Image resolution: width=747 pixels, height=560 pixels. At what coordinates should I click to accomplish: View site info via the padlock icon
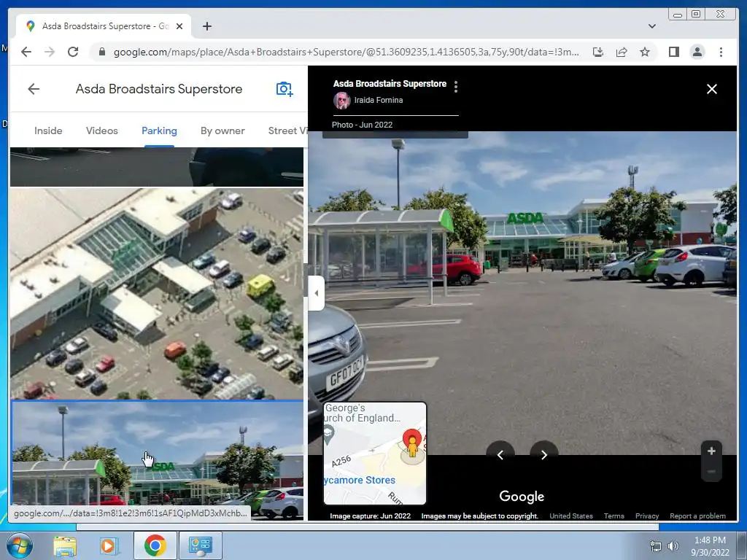[101, 52]
